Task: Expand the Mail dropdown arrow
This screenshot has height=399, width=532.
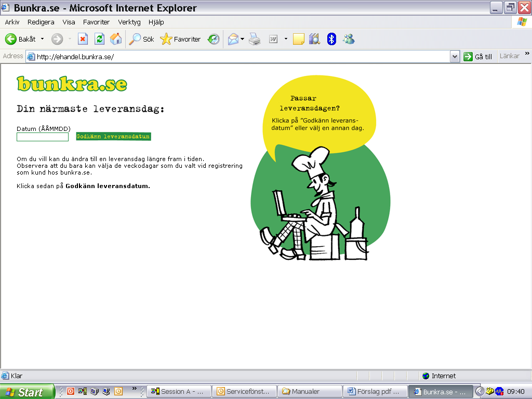Action: 242,39
